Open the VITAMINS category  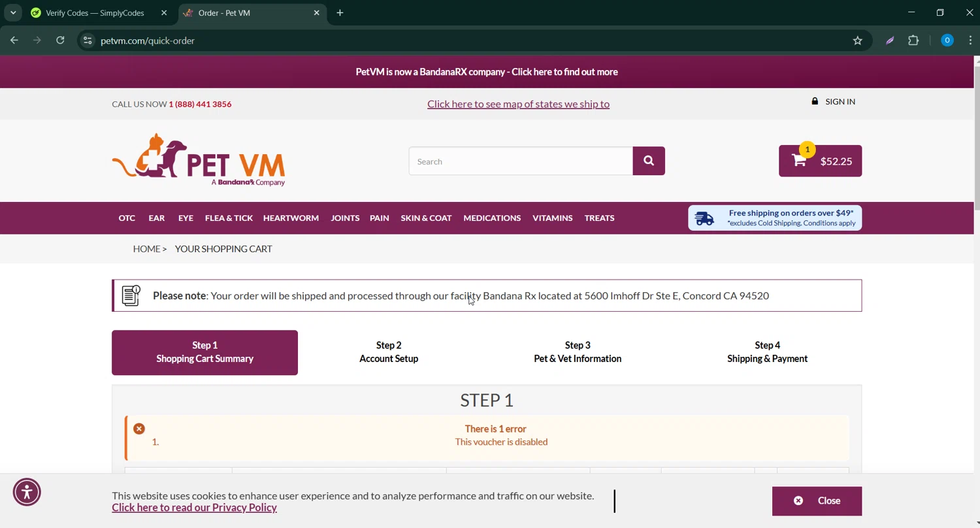[x=552, y=218]
